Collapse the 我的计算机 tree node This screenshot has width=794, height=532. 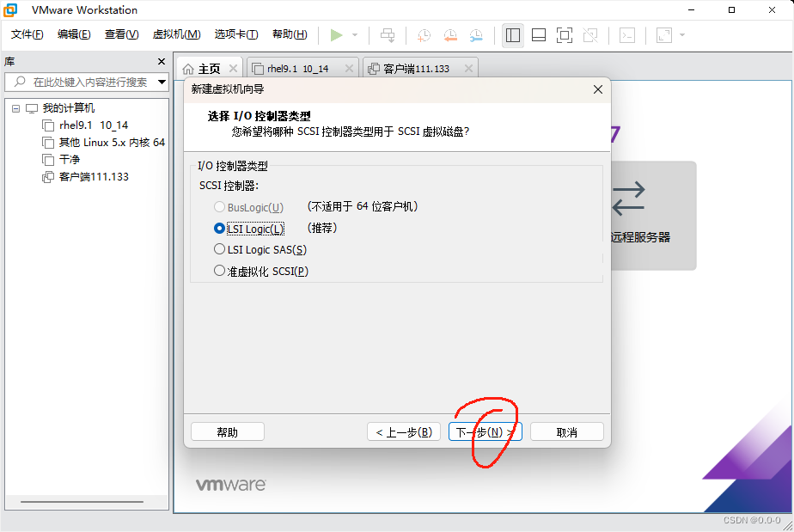click(x=16, y=108)
